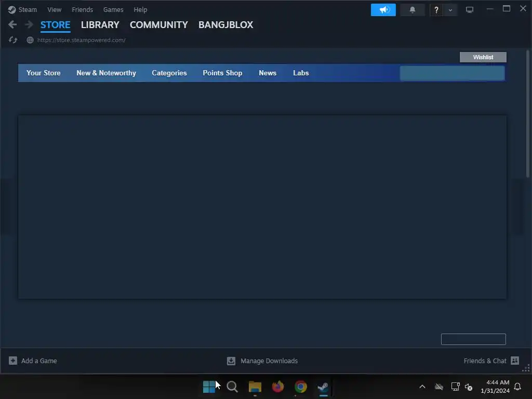Click the Steam taskbar icon

point(323,387)
